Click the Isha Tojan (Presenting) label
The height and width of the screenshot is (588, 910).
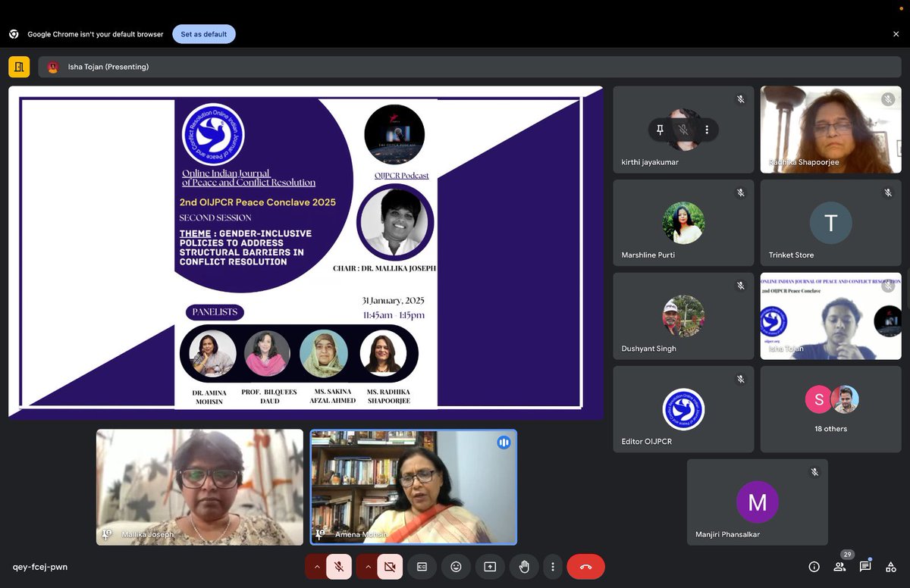108,67
